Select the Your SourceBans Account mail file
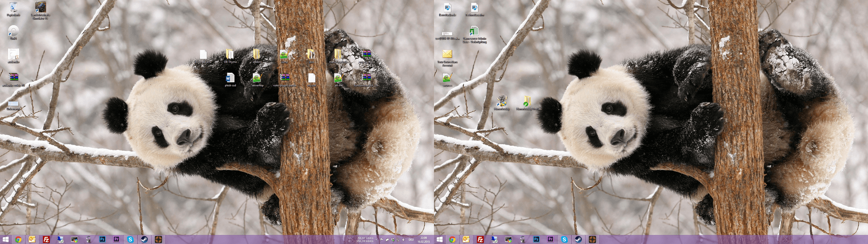 tap(447, 58)
